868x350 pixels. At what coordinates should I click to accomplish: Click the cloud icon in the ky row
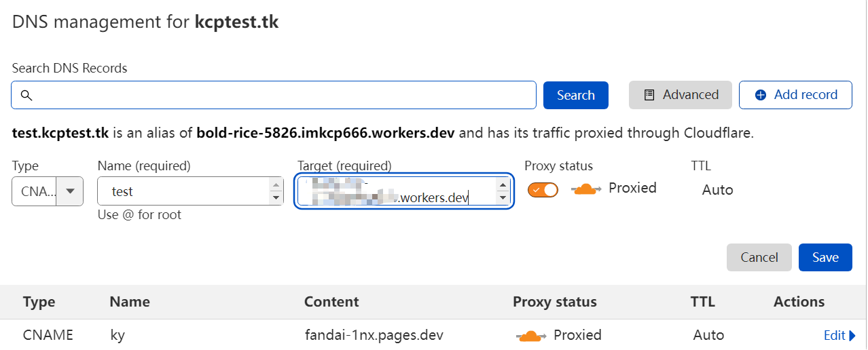click(531, 335)
